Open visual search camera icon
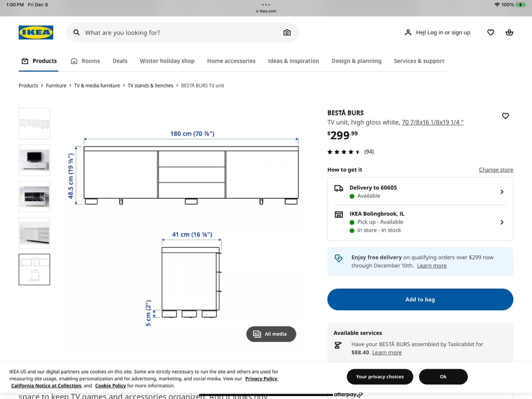 coord(287,33)
